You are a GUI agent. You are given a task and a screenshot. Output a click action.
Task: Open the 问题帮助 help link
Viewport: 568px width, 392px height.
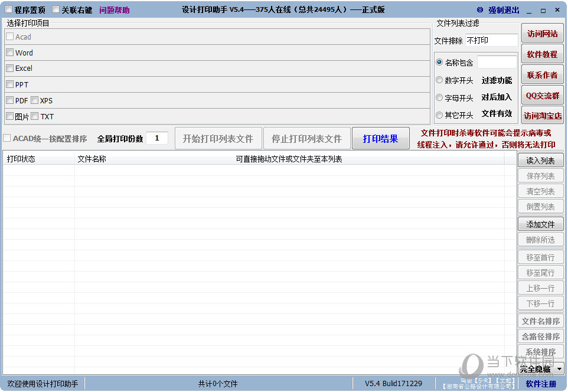tap(114, 10)
